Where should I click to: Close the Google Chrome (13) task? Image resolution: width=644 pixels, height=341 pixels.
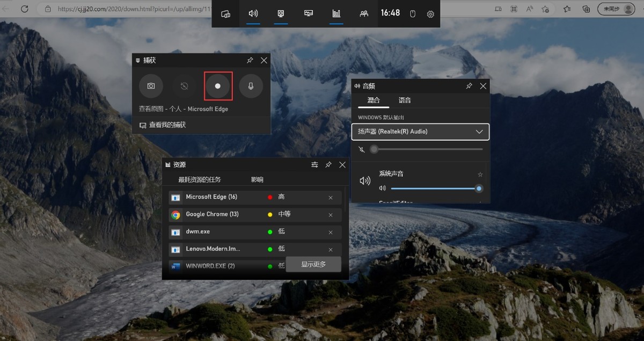tap(331, 215)
